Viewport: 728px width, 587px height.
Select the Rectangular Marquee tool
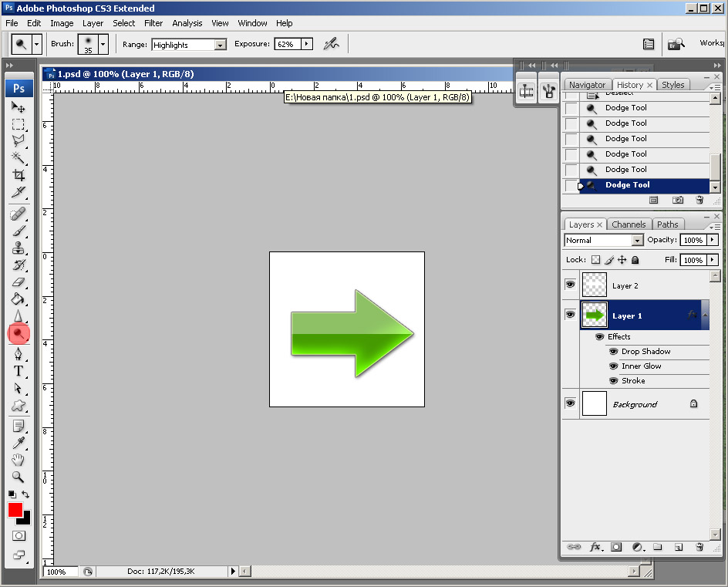point(18,124)
